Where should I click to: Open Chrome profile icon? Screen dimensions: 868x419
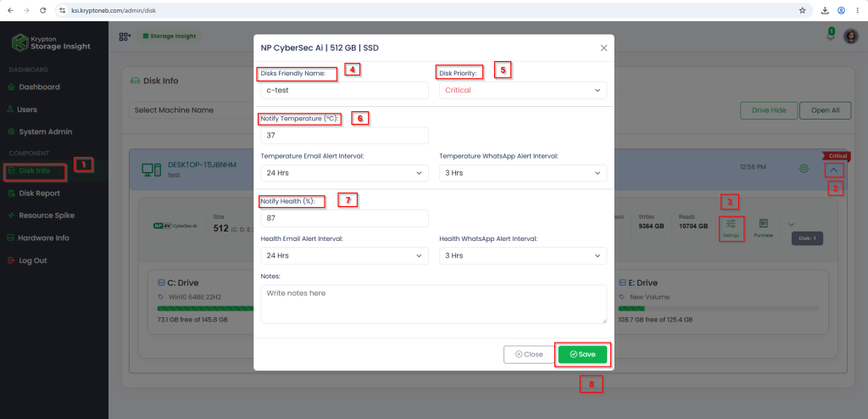pos(842,10)
